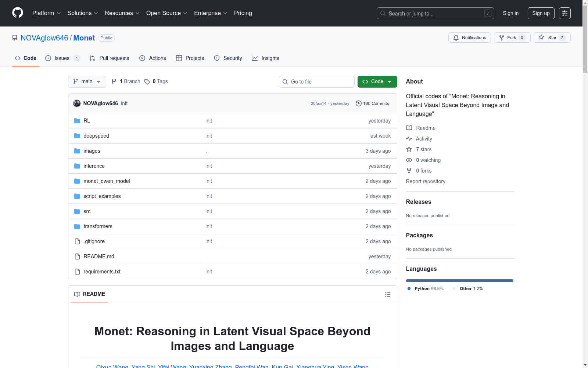
Task: Switch to the Security tab
Action: coord(228,58)
